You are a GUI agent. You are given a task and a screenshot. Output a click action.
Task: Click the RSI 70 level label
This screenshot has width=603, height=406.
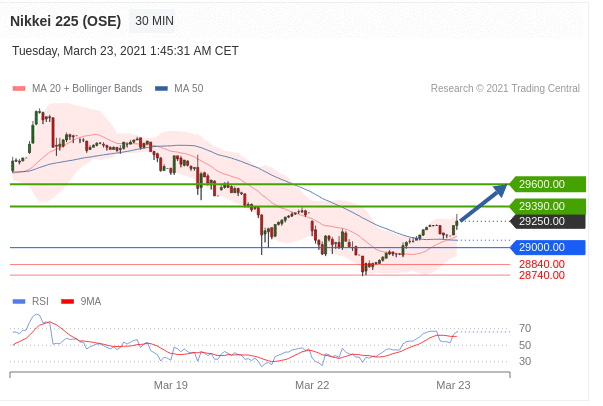(x=525, y=328)
